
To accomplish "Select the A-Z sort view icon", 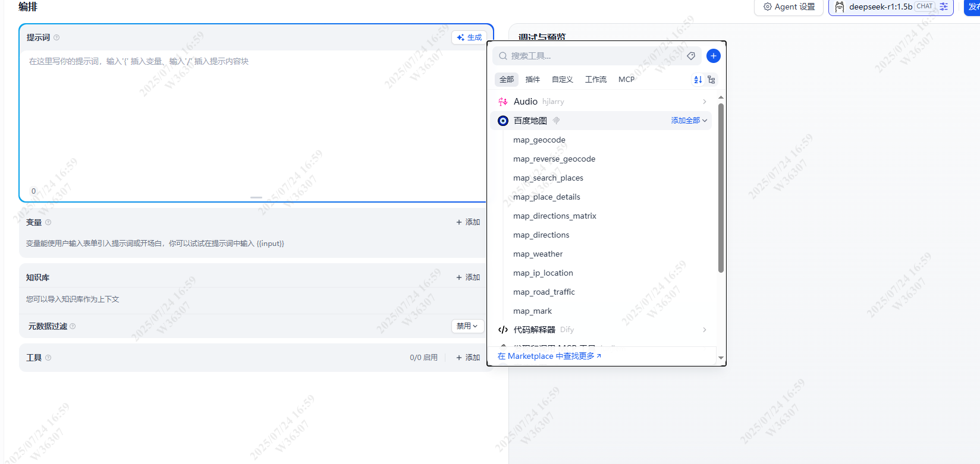I will pos(698,80).
